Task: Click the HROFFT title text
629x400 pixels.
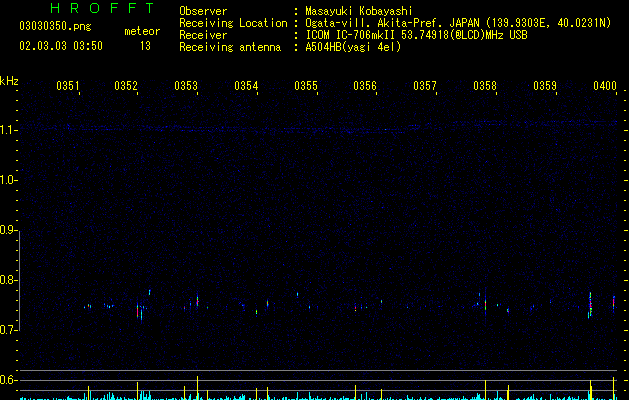Action: (x=102, y=8)
